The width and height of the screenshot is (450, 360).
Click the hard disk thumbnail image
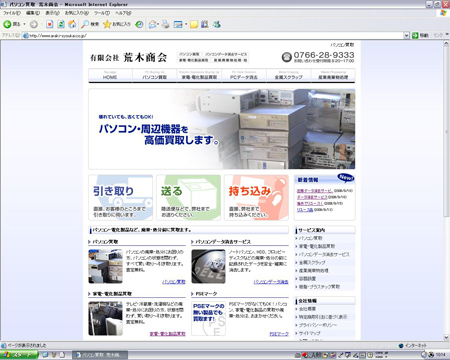(208, 266)
